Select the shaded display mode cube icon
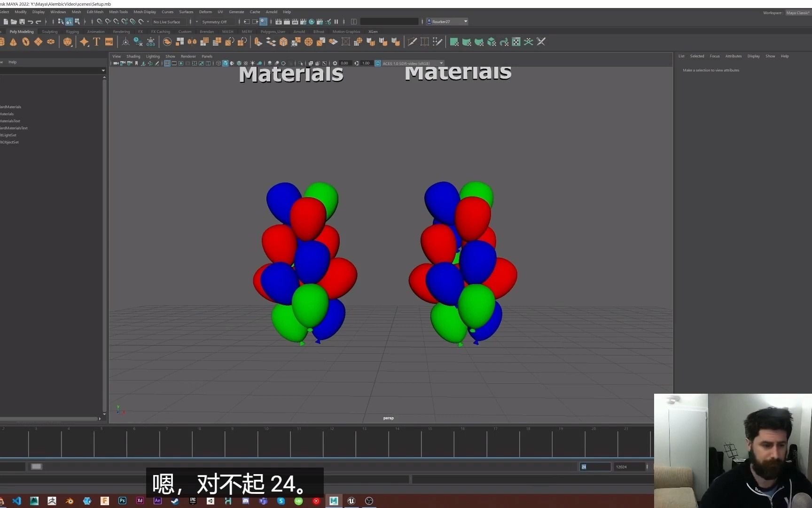 225,63
